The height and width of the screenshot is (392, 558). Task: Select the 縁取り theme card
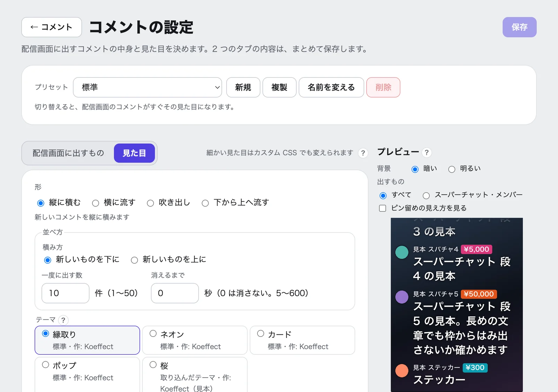pos(87,340)
